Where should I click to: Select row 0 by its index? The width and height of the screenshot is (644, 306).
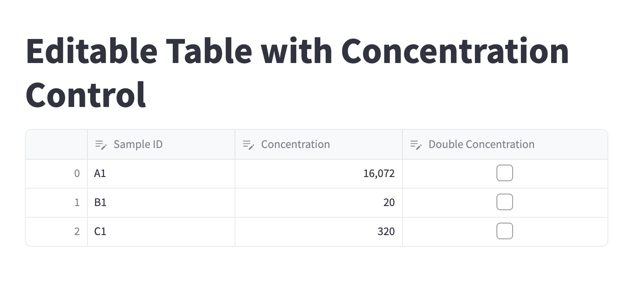57,174
